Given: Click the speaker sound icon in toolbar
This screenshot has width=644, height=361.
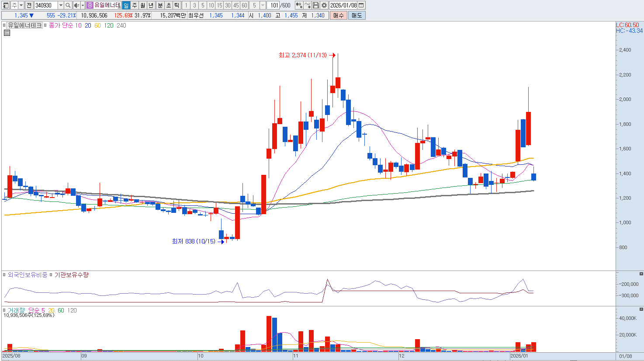Looking at the screenshot, I should 76,5.
